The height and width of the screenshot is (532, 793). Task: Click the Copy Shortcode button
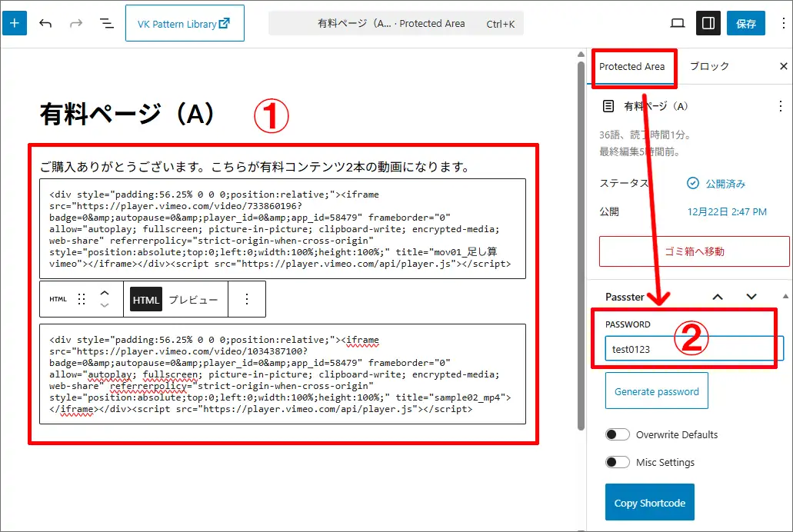point(649,503)
